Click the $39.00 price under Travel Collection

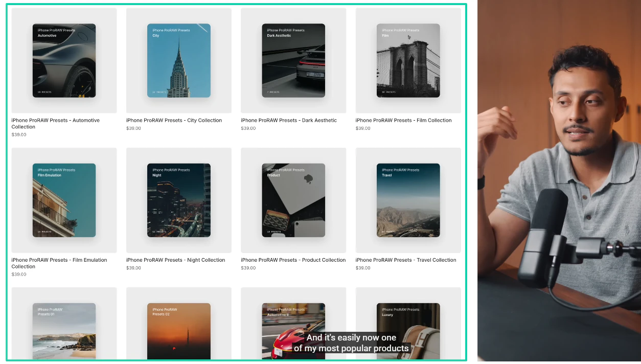point(363,268)
